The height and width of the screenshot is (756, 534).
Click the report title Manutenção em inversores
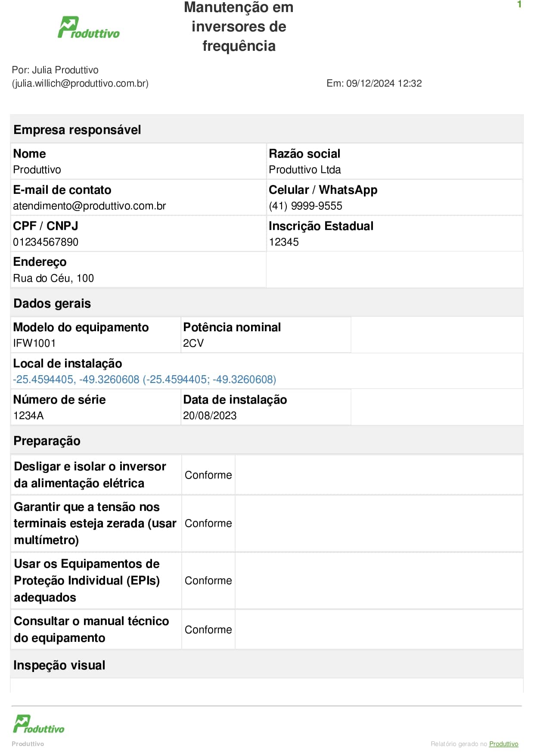(x=239, y=26)
